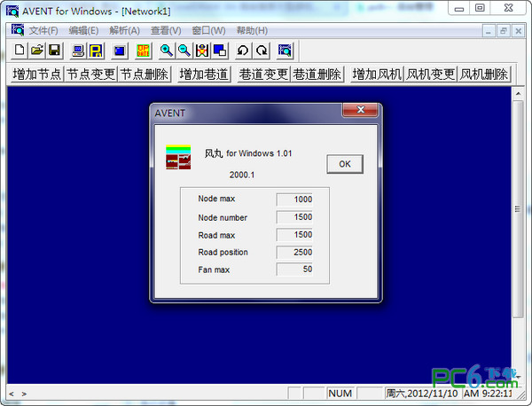Click the computer terminal toolbar icon
Image resolution: width=532 pixels, height=406 pixels.
pos(78,51)
